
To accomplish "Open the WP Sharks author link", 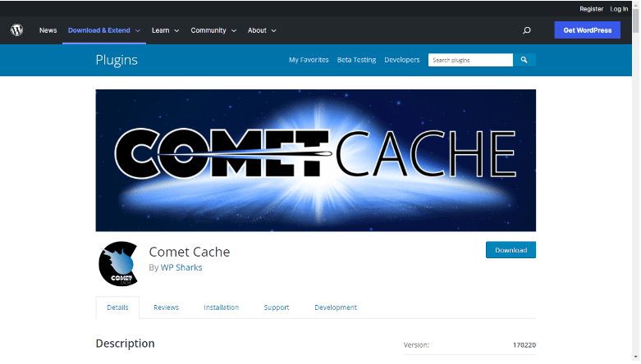I will [181, 267].
